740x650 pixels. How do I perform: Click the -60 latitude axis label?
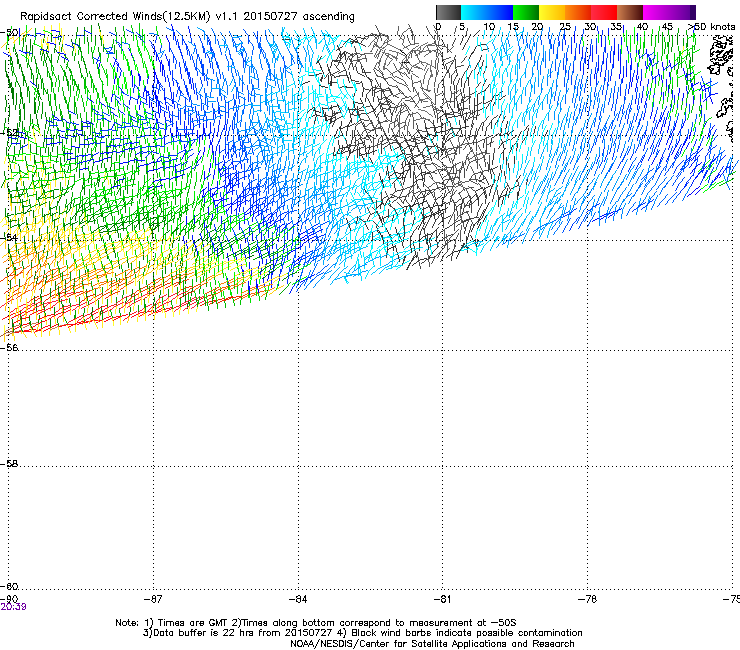(x=9, y=586)
